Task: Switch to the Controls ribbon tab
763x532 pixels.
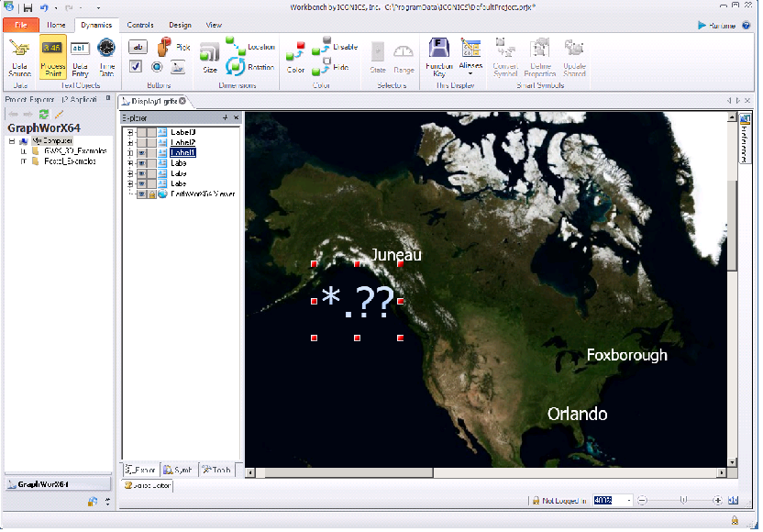Action: tap(140, 25)
